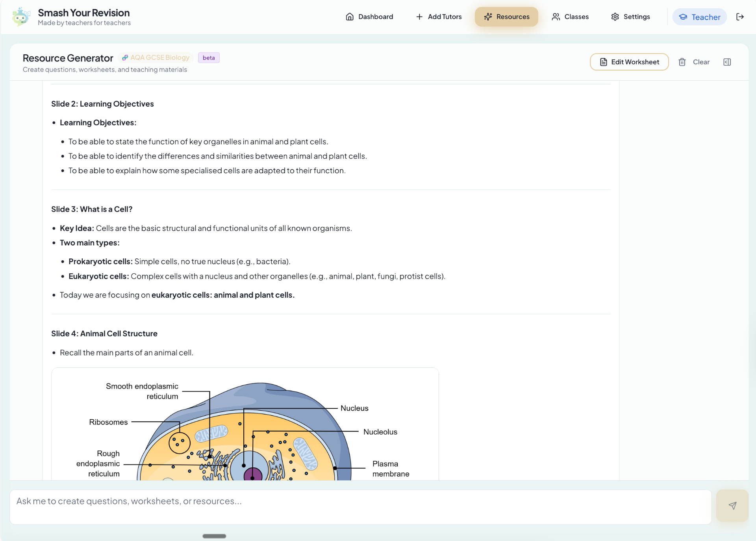This screenshot has width=756, height=541.
Task: Click the 'Smooth endoplasmic reticulum' diagram label
Action: tap(142, 391)
